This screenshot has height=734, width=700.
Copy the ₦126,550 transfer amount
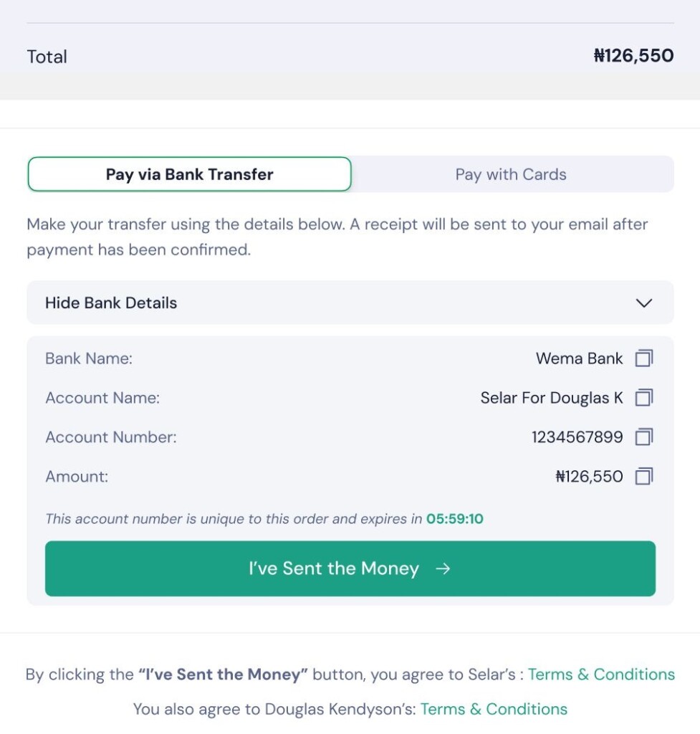coord(644,476)
